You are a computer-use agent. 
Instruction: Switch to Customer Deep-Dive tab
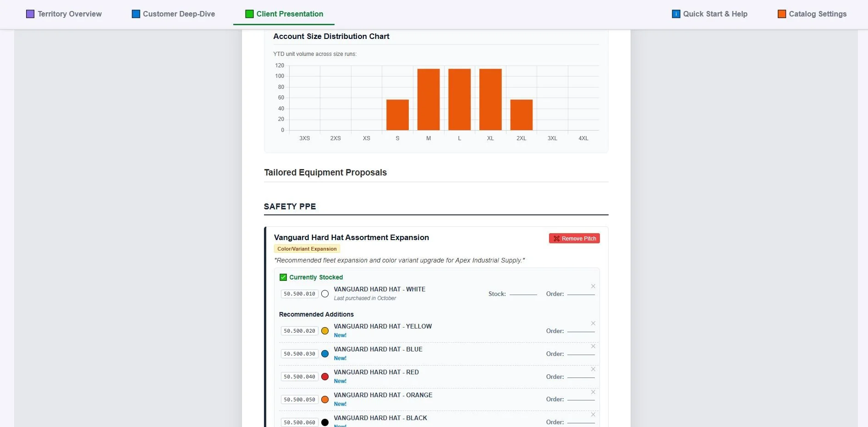tap(173, 14)
